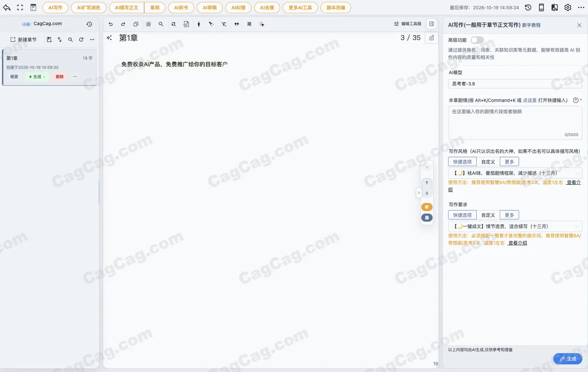Toggle the contrast theme icon in the top bar
The height and width of the screenshot is (372, 588).
555,7
